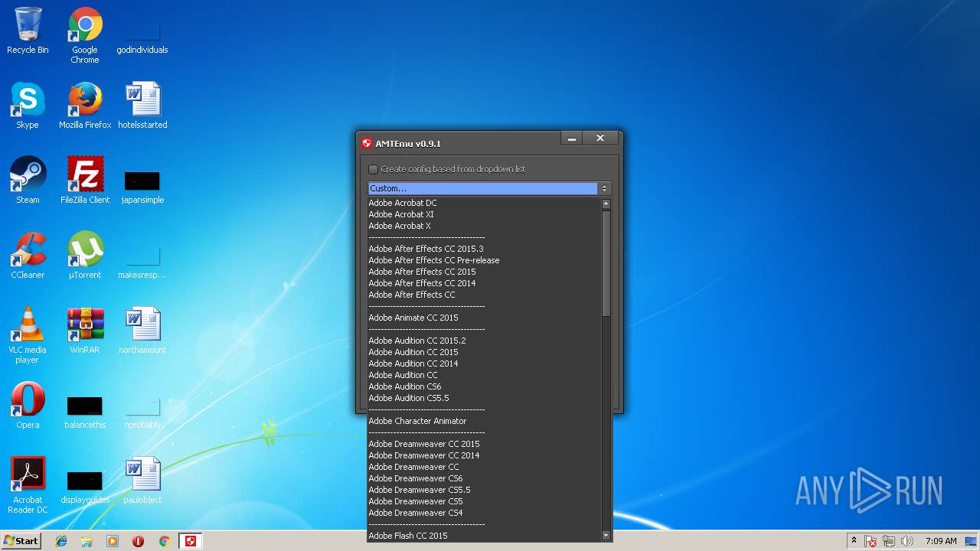Image resolution: width=980 pixels, height=551 pixels.
Task: Choose Adobe Character Animator entry
Action: [484, 421]
